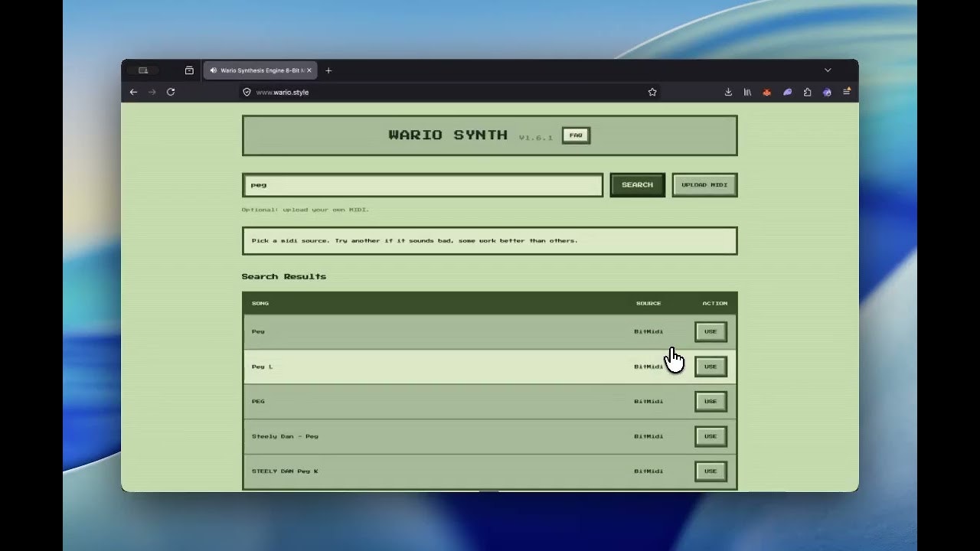Open the browser application menu
The image size is (980, 551).
coord(847,92)
